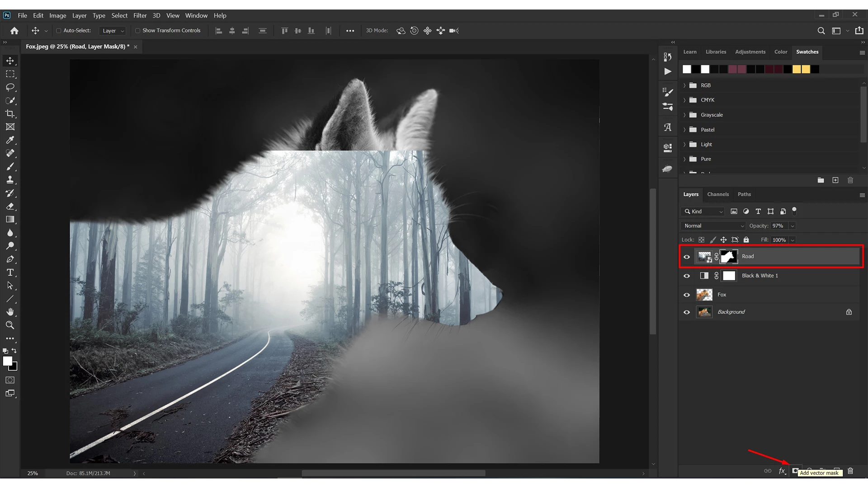
Task: Hide the Fox layer
Action: tap(687, 295)
